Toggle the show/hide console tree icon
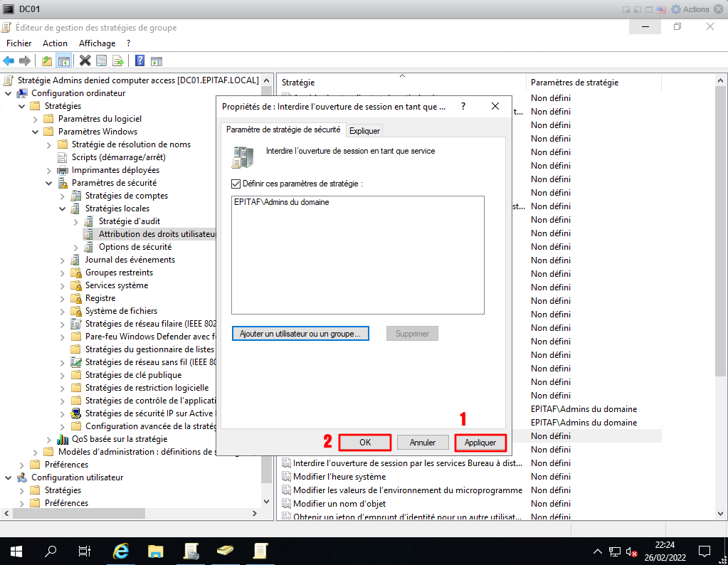The width and height of the screenshot is (728, 565). 63,61
